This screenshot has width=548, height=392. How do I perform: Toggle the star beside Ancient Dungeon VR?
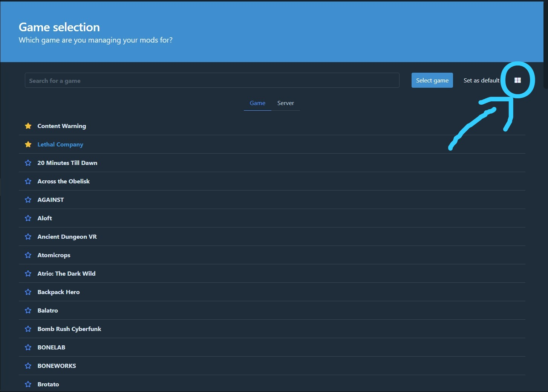click(28, 236)
